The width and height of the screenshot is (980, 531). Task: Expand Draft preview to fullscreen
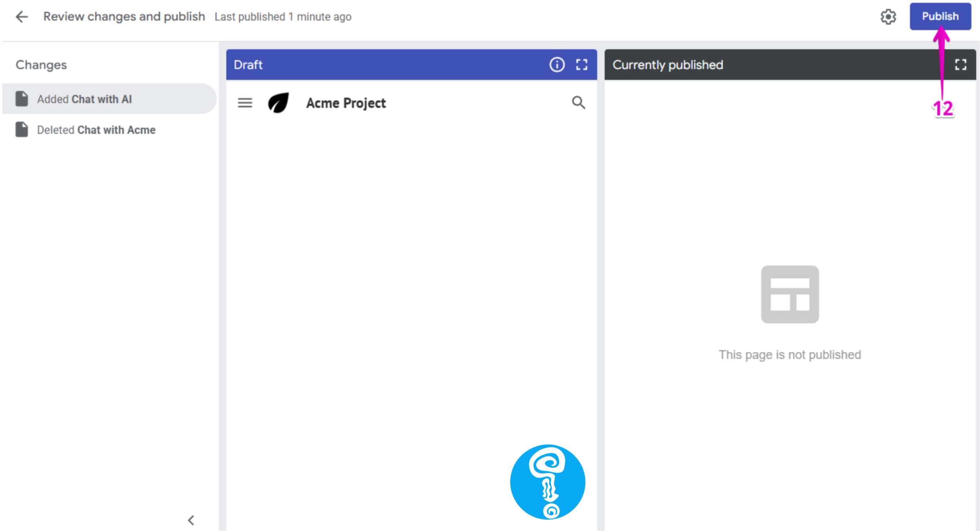[x=582, y=65]
